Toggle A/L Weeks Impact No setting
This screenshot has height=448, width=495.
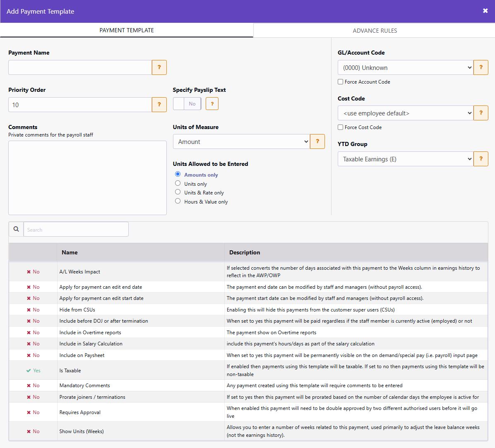(33, 272)
